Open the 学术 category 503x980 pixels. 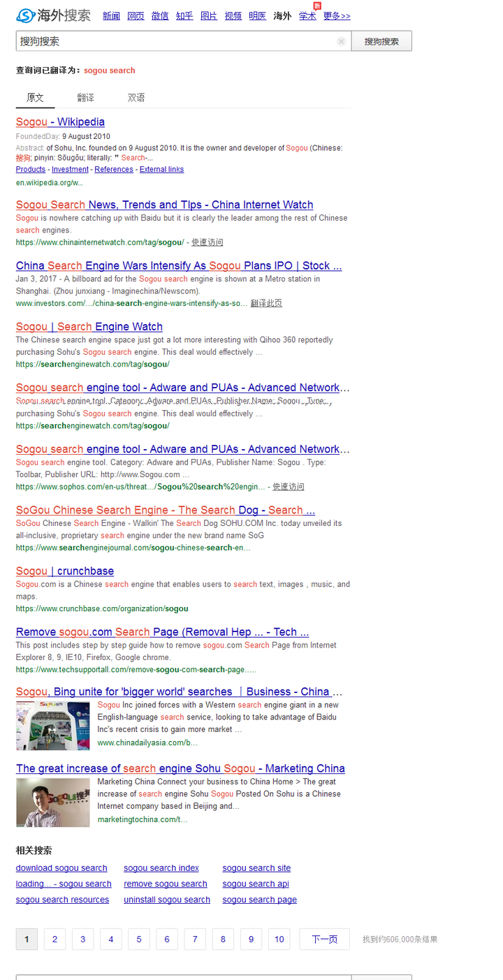pyautogui.click(x=307, y=16)
